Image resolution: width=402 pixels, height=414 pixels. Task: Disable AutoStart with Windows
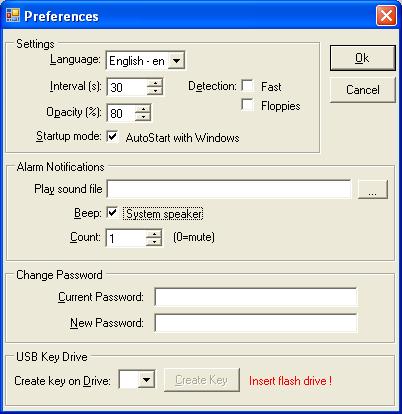pos(113,136)
